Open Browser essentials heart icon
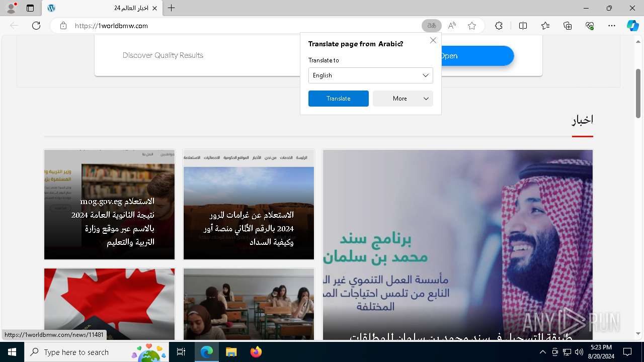 pyautogui.click(x=590, y=26)
